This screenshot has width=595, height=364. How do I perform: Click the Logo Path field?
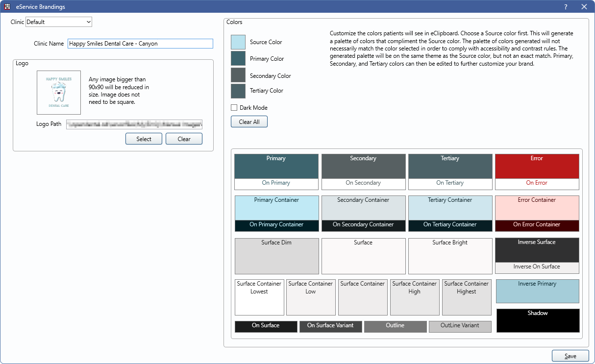pyautogui.click(x=134, y=124)
